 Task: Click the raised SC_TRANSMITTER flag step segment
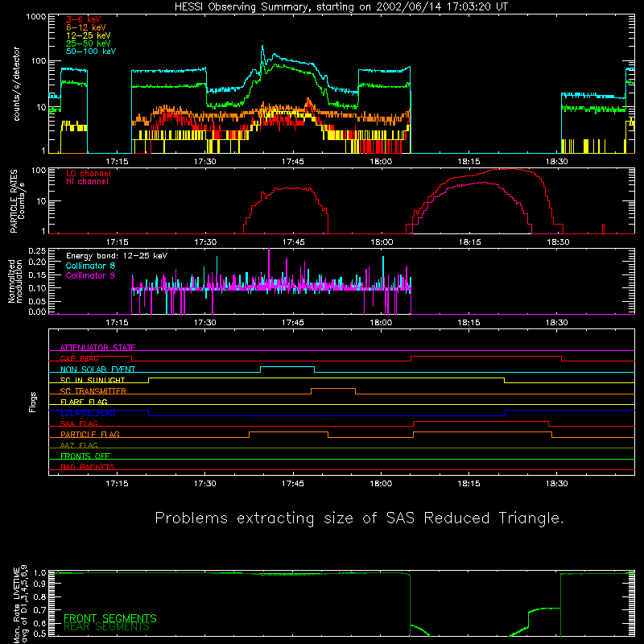(x=333, y=388)
